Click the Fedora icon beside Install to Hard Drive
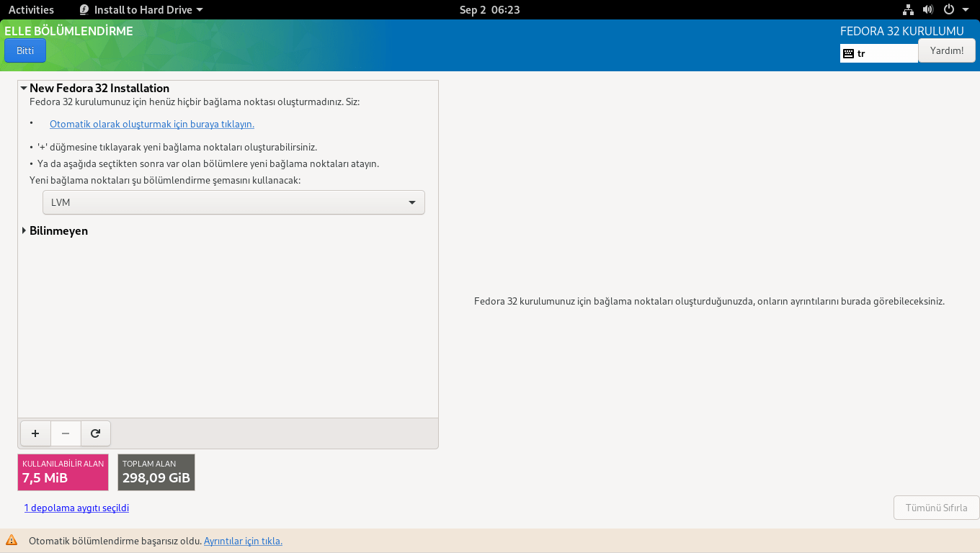 point(84,10)
